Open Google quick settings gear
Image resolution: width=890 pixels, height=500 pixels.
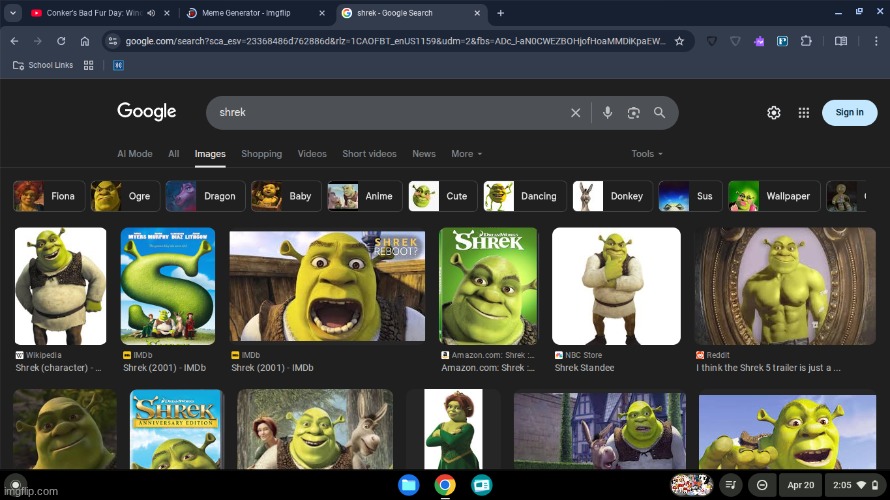(x=774, y=113)
